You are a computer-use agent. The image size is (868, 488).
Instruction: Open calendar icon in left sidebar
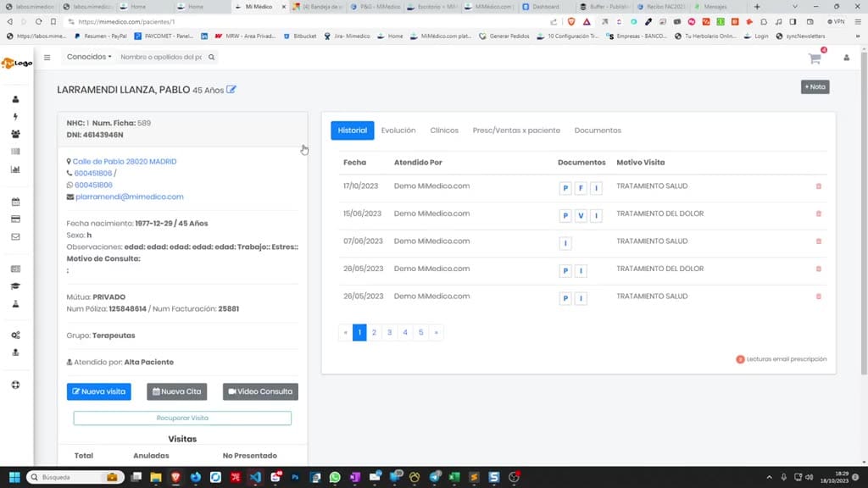pyautogui.click(x=15, y=202)
